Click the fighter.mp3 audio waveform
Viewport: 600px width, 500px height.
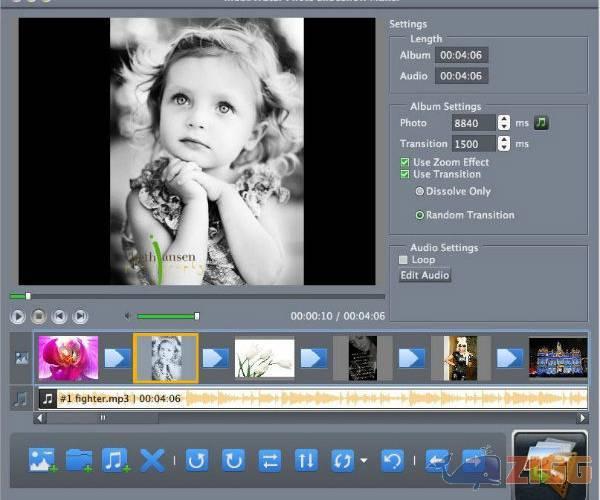click(x=386, y=399)
